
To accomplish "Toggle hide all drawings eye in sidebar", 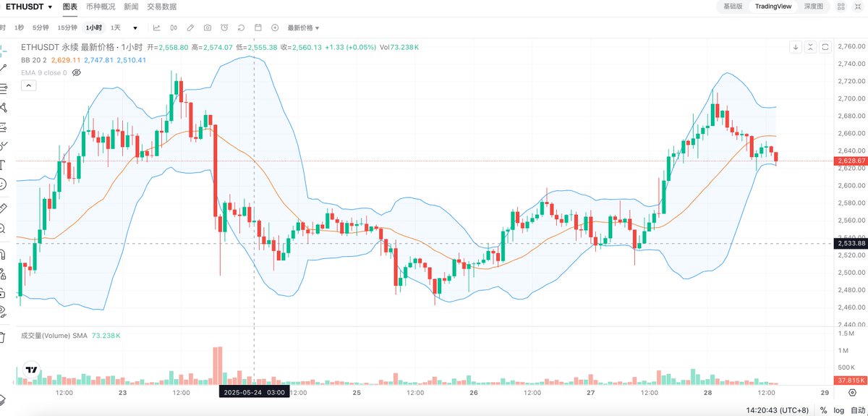I will [x=3, y=312].
